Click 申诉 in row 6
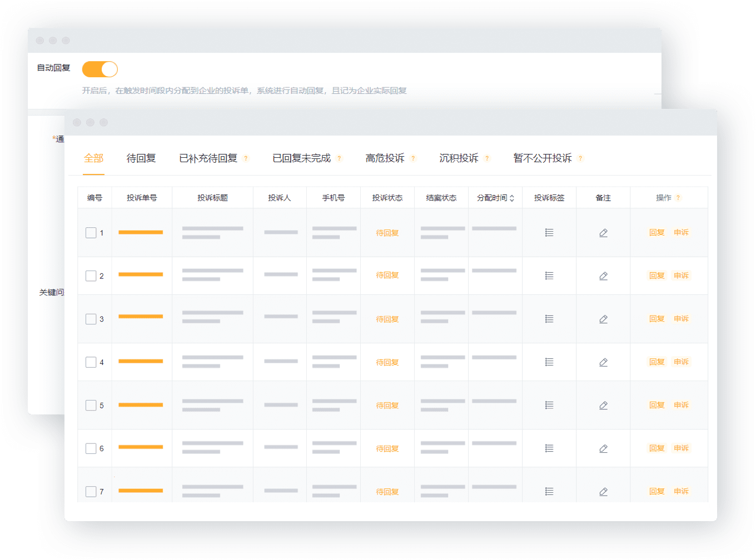Image resolution: width=756 pixels, height=560 pixels. click(x=681, y=448)
